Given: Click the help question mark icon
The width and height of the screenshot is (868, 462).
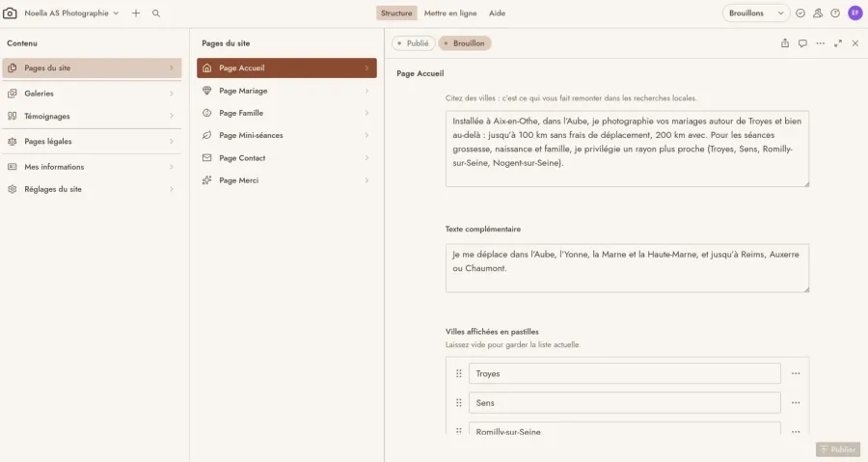Looking at the screenshot, I should pos(835,14).
